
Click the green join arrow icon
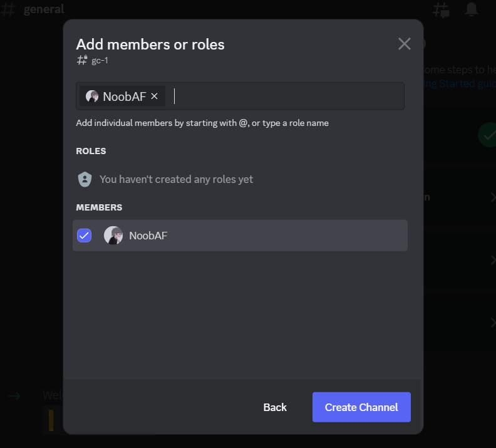[14, 395]
